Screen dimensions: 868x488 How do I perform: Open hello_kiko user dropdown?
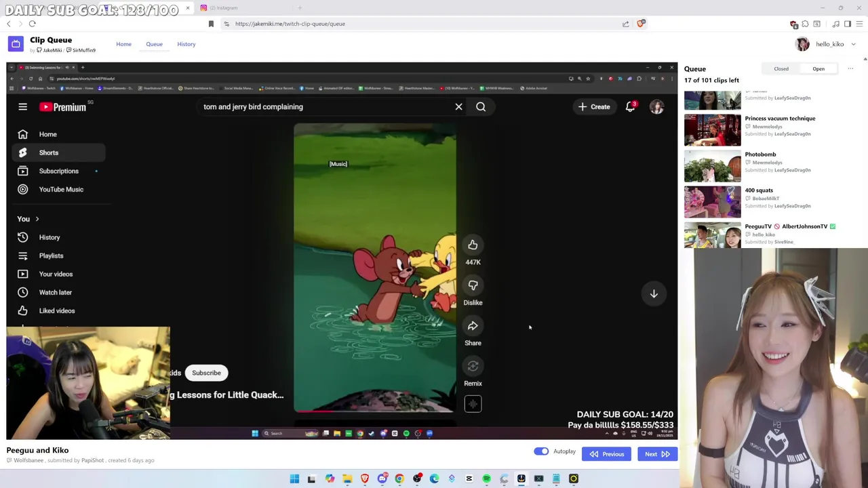825,44
